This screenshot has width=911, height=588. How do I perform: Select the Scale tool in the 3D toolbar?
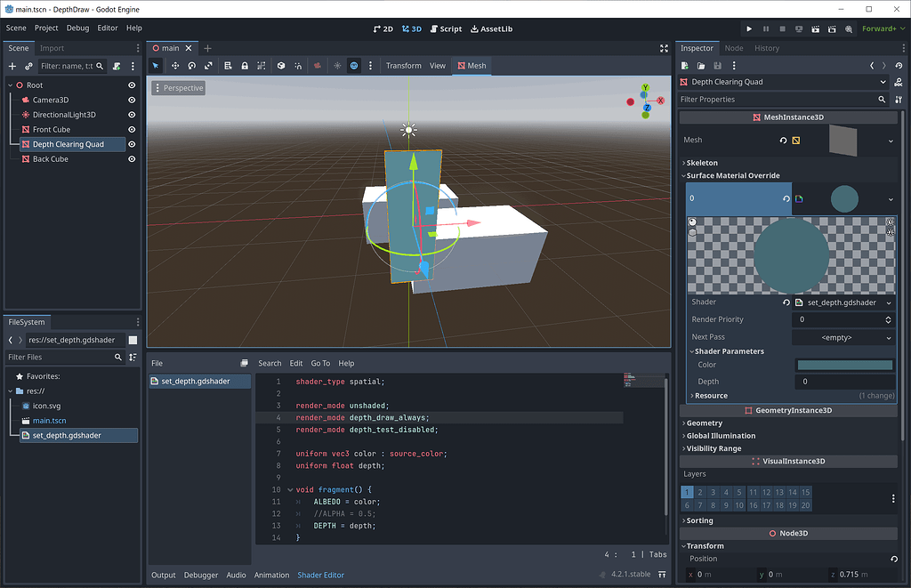pyautogui.click(x=209, y=65)
